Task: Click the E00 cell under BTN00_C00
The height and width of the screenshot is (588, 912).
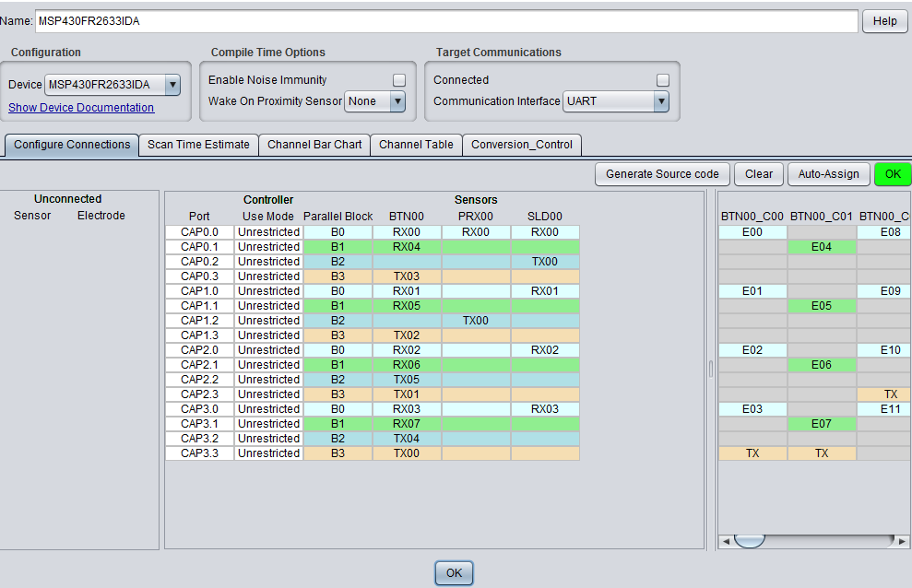Action: pos(752,232)
